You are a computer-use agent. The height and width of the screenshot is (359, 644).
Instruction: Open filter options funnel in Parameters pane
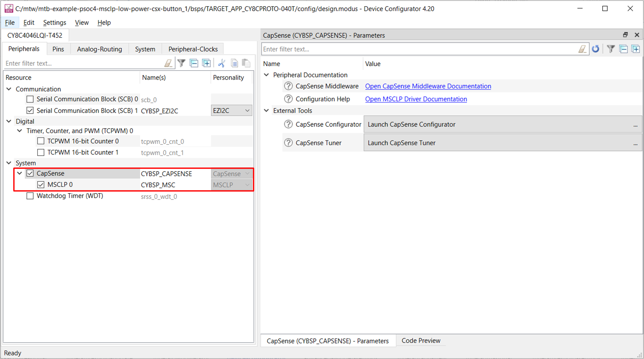coord(611,49)
